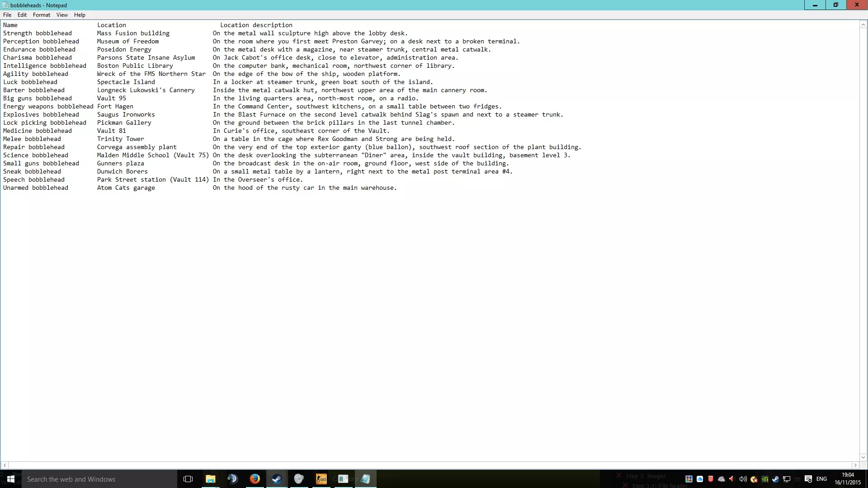Image resolution: width=868 pixels, height=488 pixels.
Task: Switch to Notepad taskbar icon
Action: click(365, 479)
